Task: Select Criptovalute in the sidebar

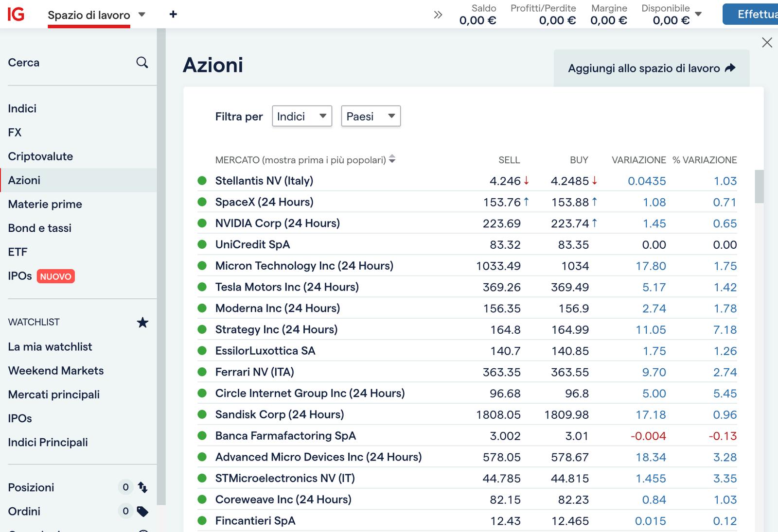Action: pos(40,156)
